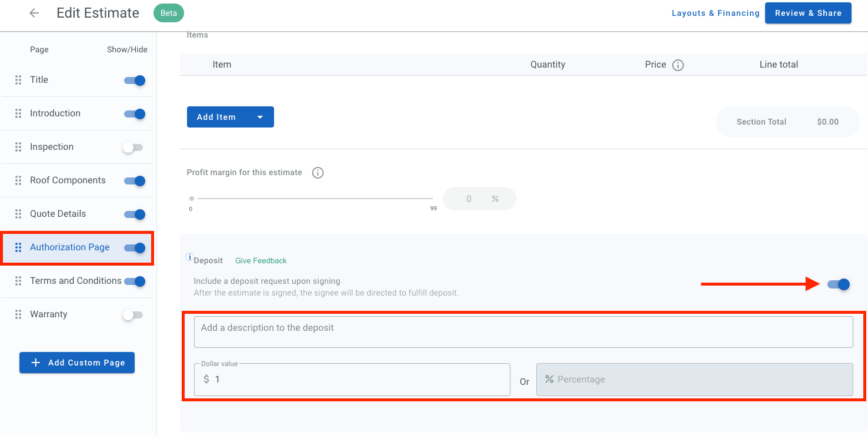
Task: Show the Warranty page with its toggle
Action: tap(133, 315)
